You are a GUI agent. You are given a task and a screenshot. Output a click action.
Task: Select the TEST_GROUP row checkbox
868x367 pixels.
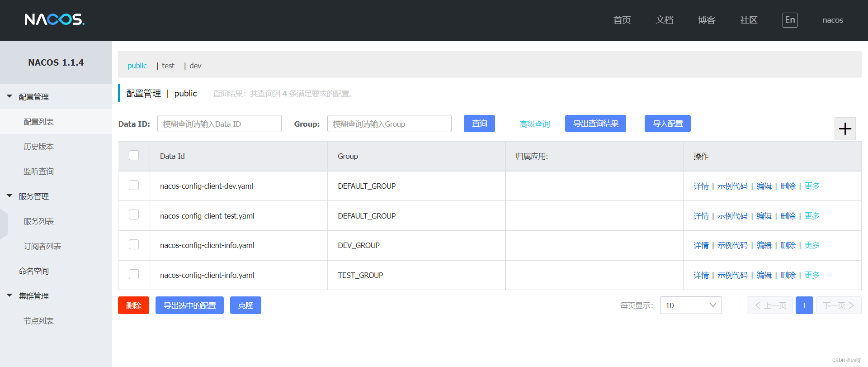[x=134, y=274]
